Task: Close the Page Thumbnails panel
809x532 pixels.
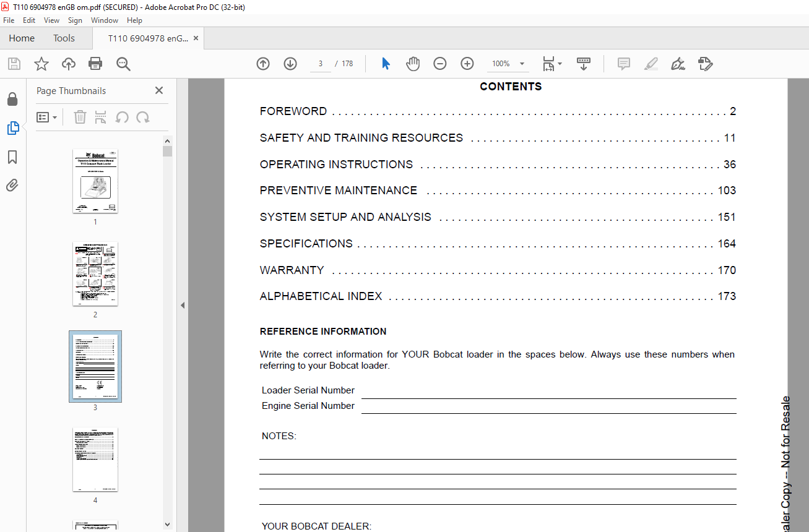Action: click(159, 90)
